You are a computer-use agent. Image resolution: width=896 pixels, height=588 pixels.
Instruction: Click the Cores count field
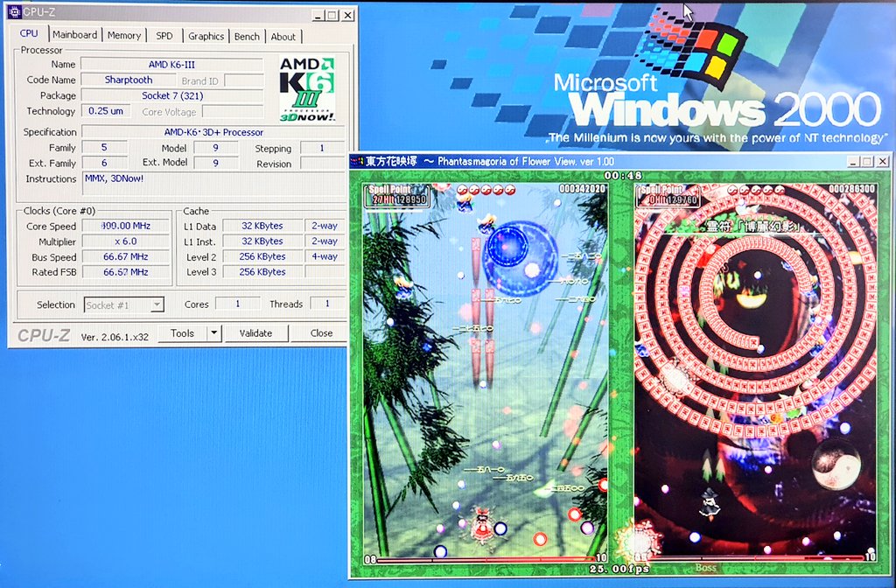[238, 304]
